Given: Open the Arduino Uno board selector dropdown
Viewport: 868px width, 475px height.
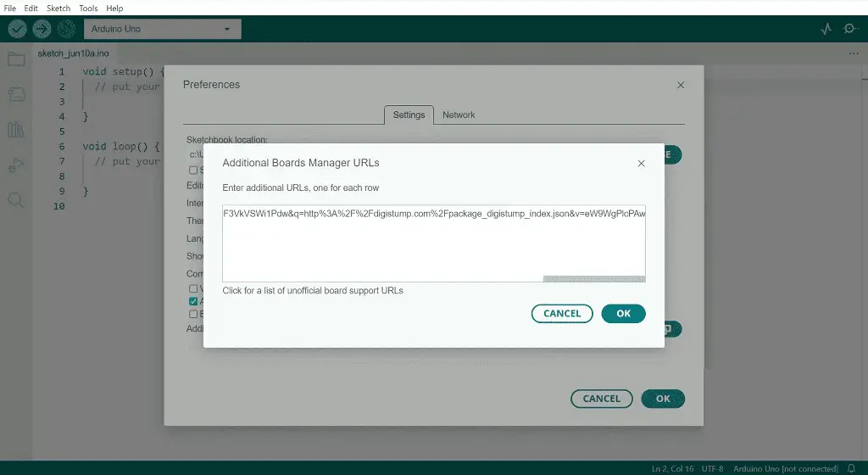Looking at the screenshot, I should point(162,29).
